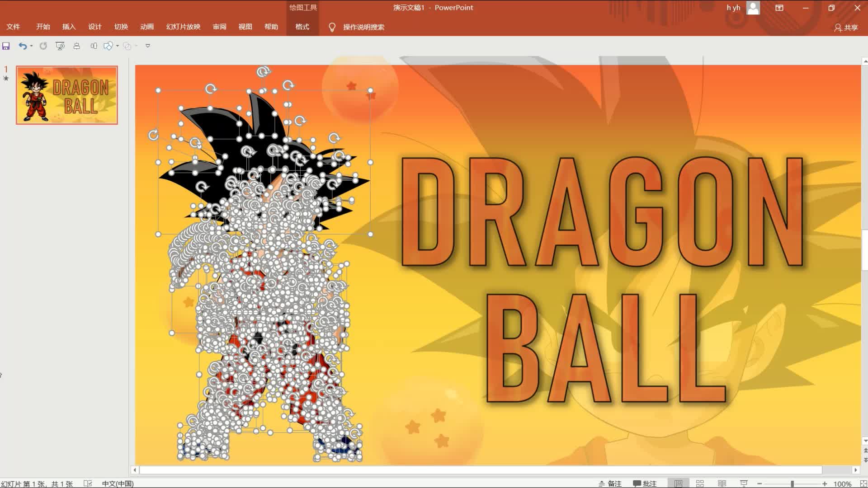This screenshot has width=868, height=488.
Task: Switch to the 动画 ribbon tab
Action: pos(147,27)
